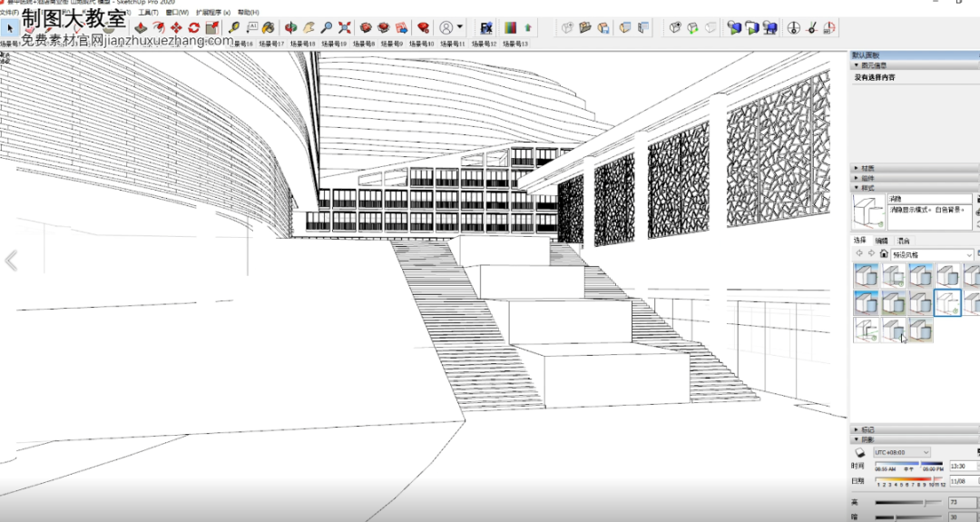
Task: Click the Zoom Extents tool
Action: click(x=345, y=27)
